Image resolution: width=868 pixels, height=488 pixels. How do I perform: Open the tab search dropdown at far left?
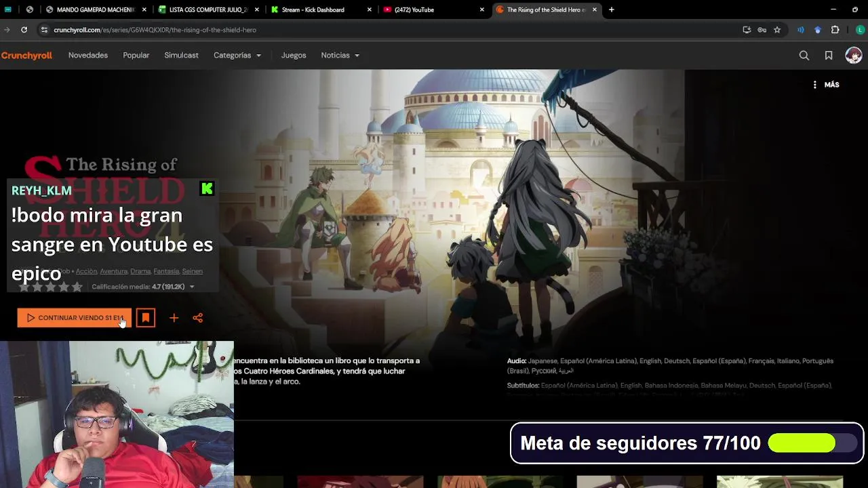7,9
